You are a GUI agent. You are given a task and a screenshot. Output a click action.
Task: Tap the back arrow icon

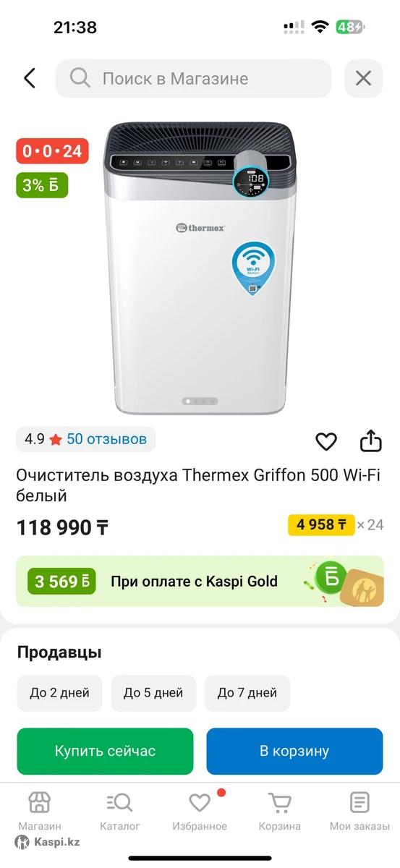pos(30,78)
